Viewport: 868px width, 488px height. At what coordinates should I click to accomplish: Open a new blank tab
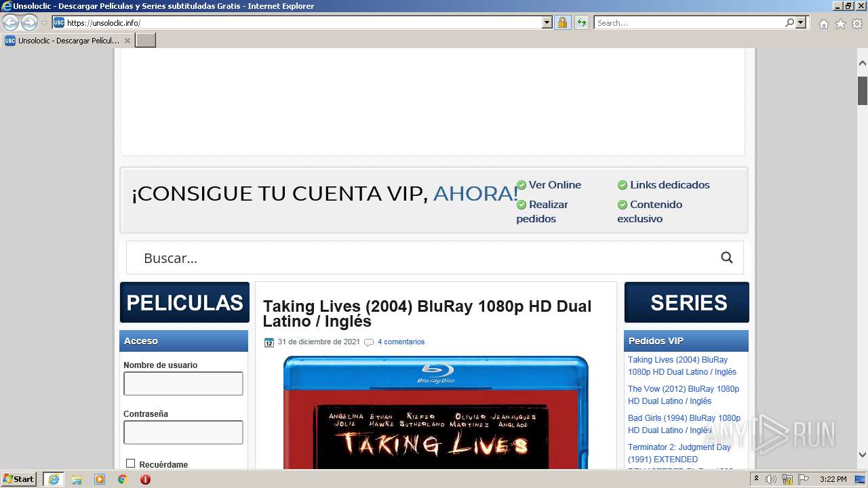click(x=146, y=40)
